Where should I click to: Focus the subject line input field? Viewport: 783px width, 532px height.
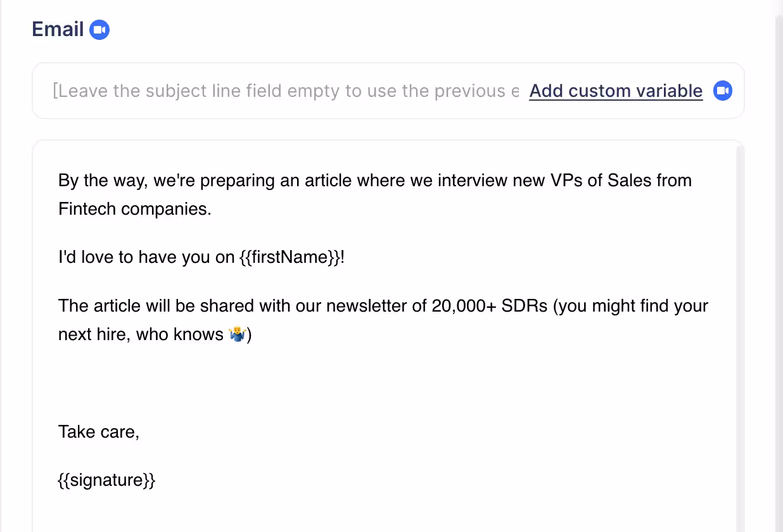point(285,91)
